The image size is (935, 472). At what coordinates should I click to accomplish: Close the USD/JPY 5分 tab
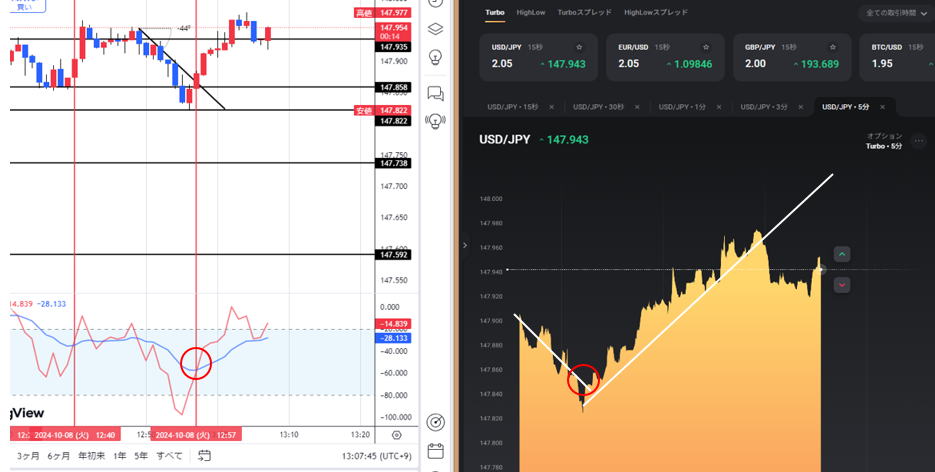tap(882, 107)
